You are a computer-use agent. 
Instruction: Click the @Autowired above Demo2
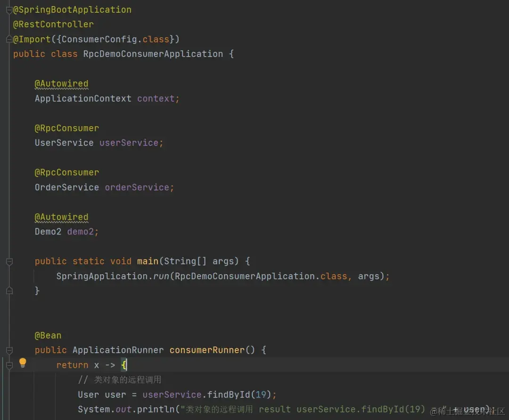click(61, 217)
